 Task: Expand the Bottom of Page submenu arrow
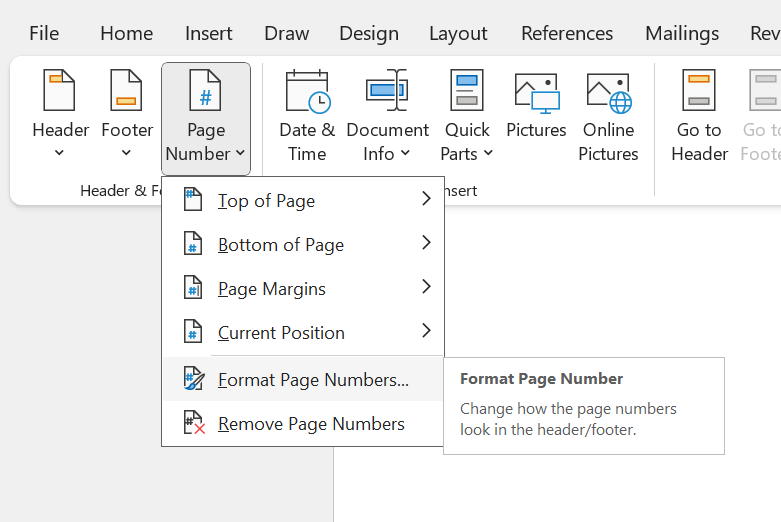click(426, 243)
